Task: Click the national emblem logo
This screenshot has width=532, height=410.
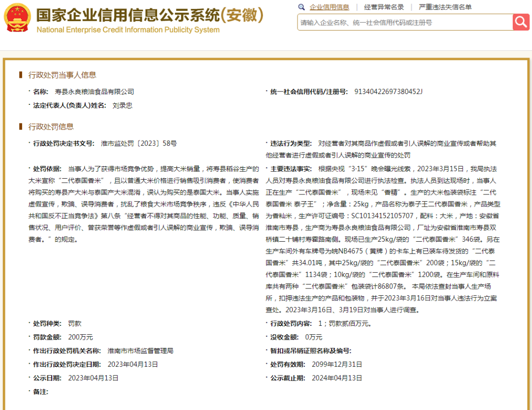Action: pyautogui.click(x=17, y=18)
